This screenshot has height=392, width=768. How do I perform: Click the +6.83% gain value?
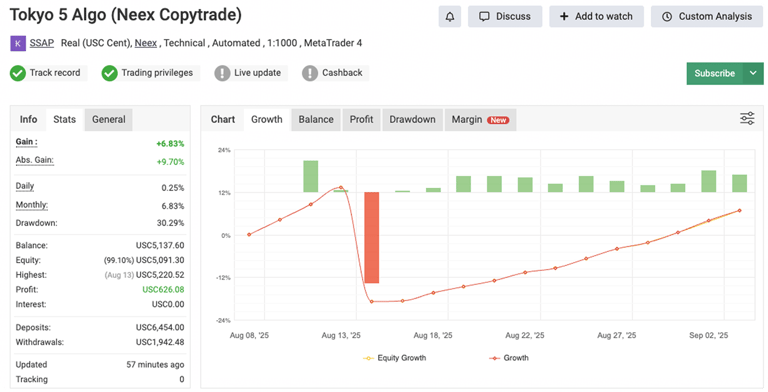pos(170,144)
